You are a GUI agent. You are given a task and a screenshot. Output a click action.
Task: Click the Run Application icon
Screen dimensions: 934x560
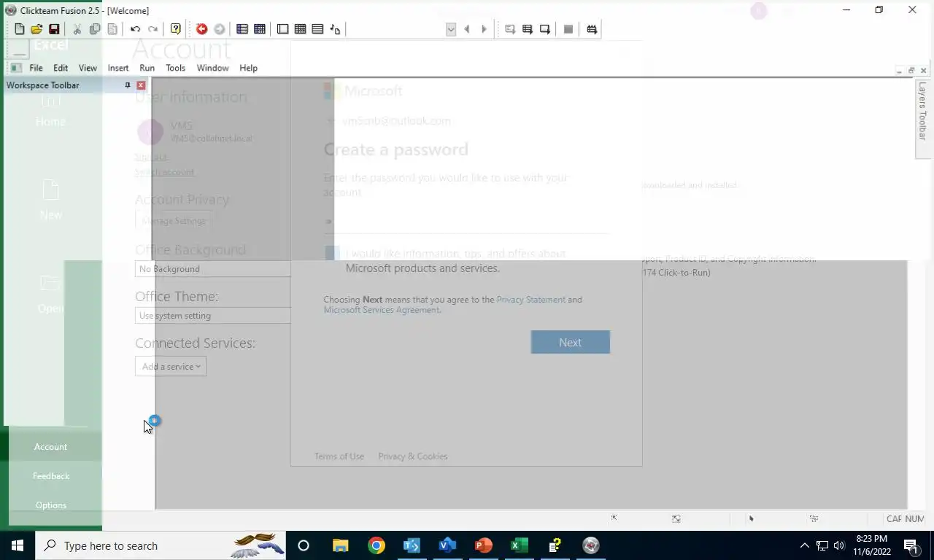[528, 29]
